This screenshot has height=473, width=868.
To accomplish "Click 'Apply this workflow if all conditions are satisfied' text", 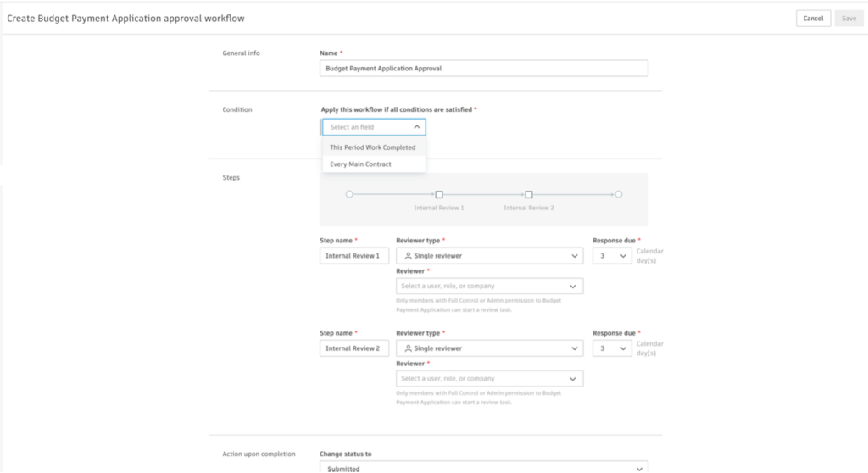I will click(x=397, y=109).
